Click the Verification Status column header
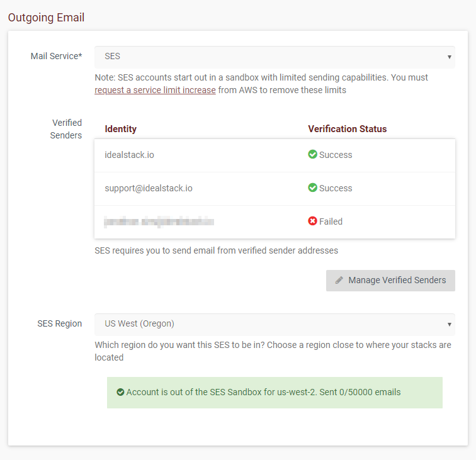The height and width of the screenshot is (460, 476). coord(347,129)
